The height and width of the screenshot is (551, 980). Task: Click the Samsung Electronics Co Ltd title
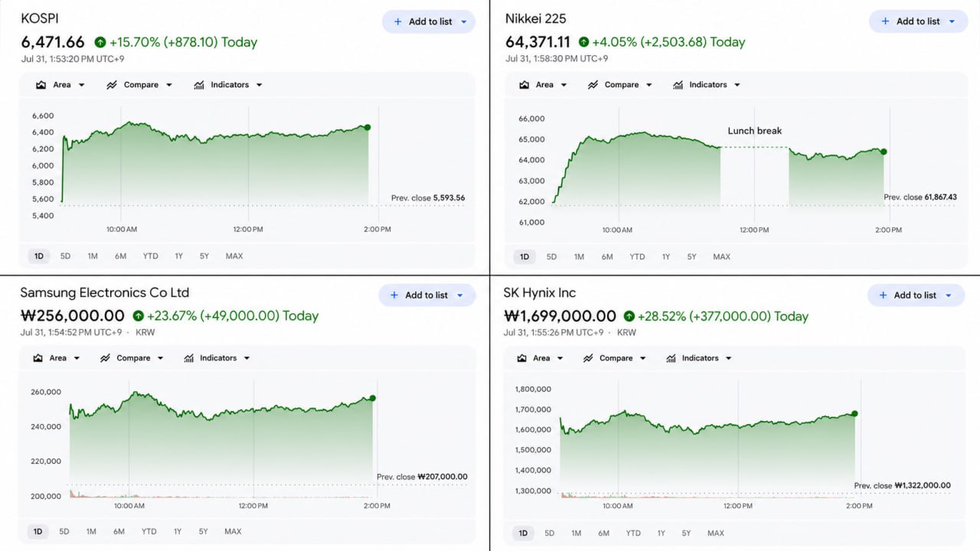[x=104, y=292]
